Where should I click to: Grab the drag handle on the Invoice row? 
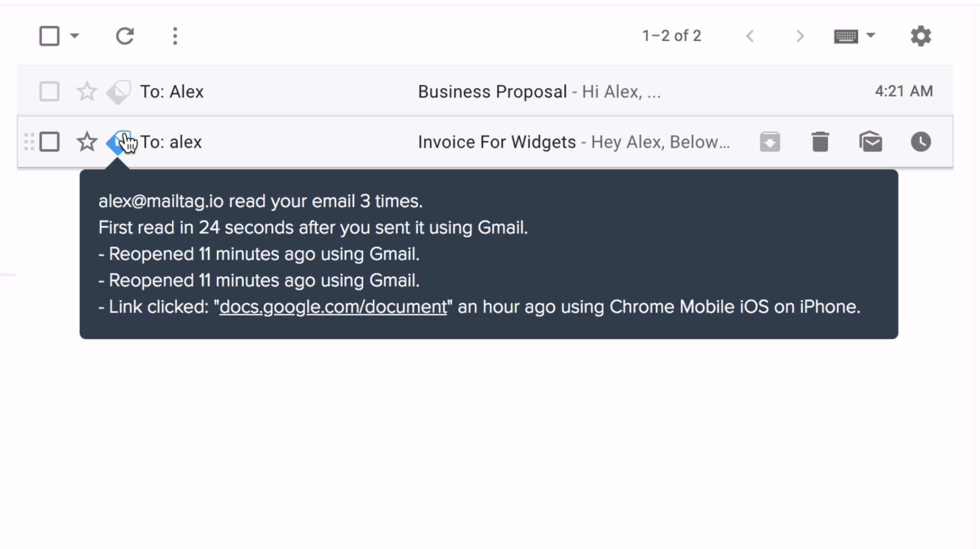tap(29, 142)
